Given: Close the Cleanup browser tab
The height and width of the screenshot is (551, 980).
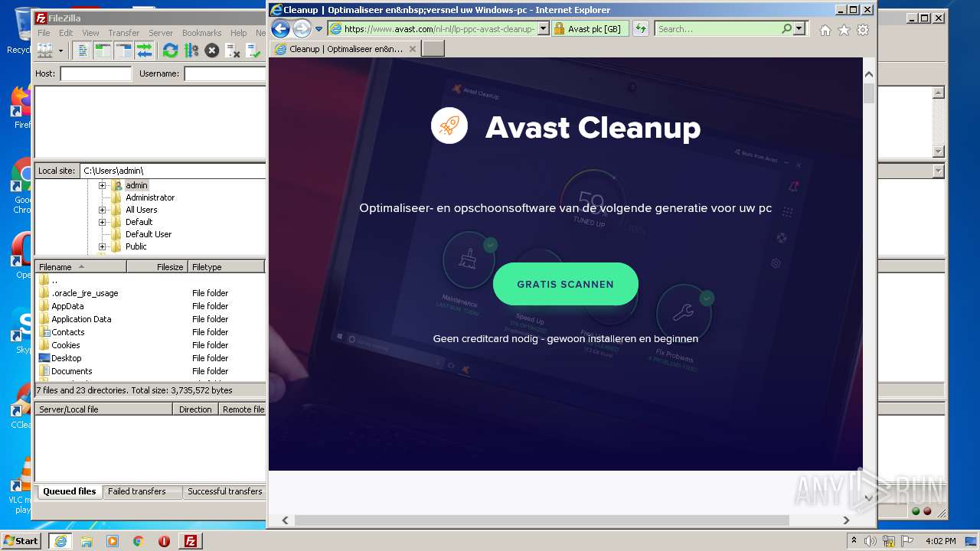Looking at the screenshot, I should click(413, 49).
